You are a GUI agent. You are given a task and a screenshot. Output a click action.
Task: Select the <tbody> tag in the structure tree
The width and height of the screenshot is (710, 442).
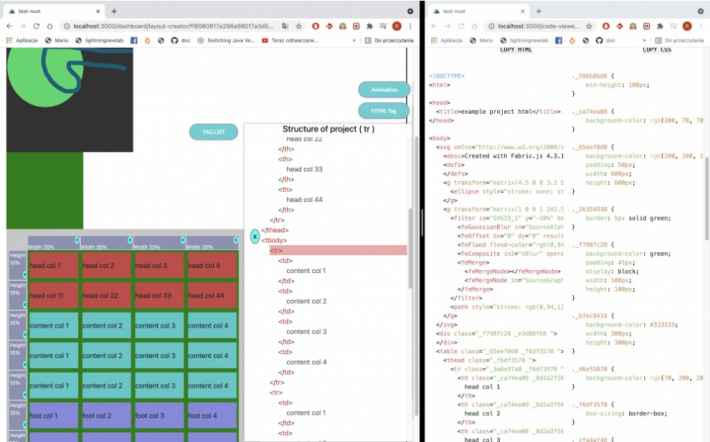coord(274,240)
